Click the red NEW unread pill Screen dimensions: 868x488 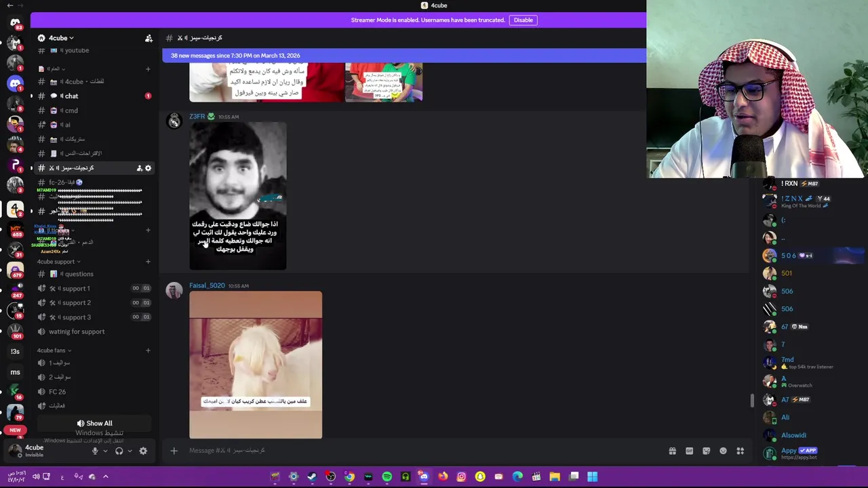pos(15,430)
